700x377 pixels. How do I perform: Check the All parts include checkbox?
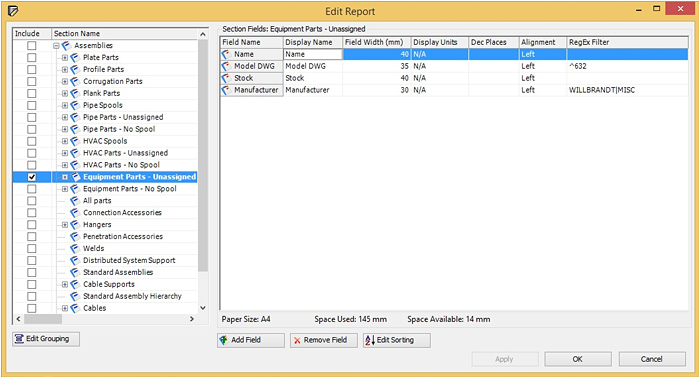click(32, 201)
